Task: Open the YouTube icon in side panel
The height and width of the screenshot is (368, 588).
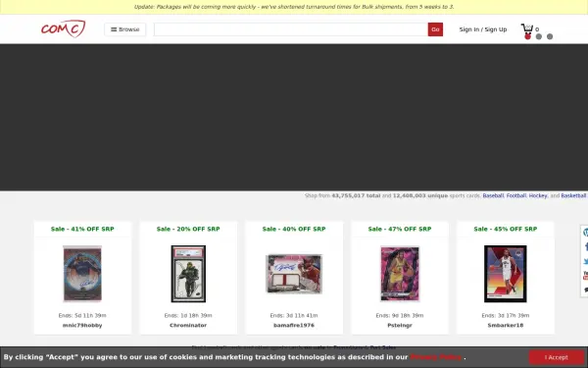Action: 585,275
